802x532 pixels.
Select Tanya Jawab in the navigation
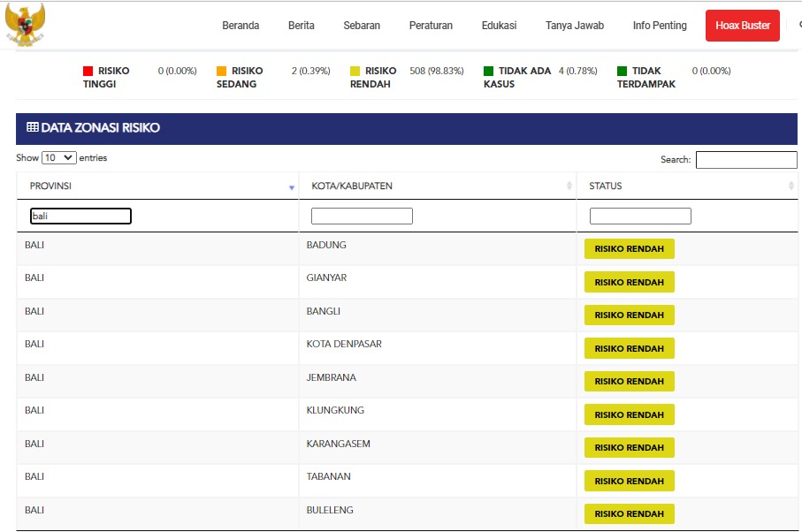tap(575, 26)
